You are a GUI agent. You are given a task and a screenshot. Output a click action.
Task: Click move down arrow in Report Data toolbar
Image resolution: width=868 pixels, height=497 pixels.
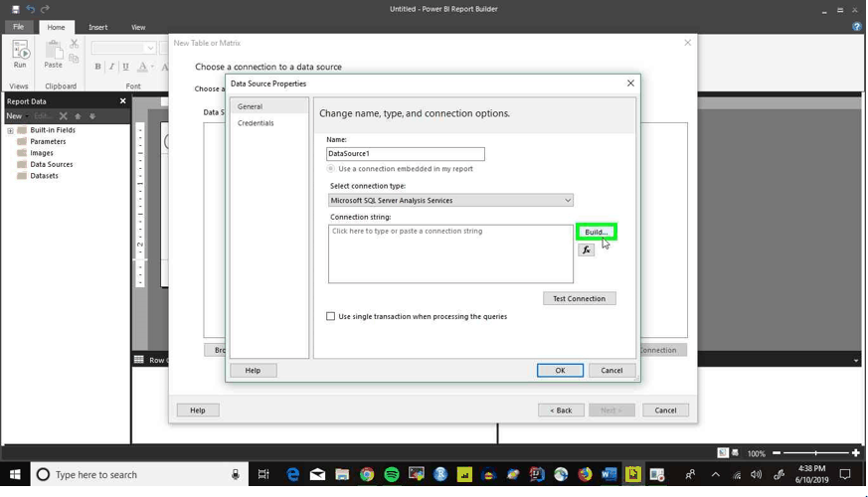tap(92, 116)
